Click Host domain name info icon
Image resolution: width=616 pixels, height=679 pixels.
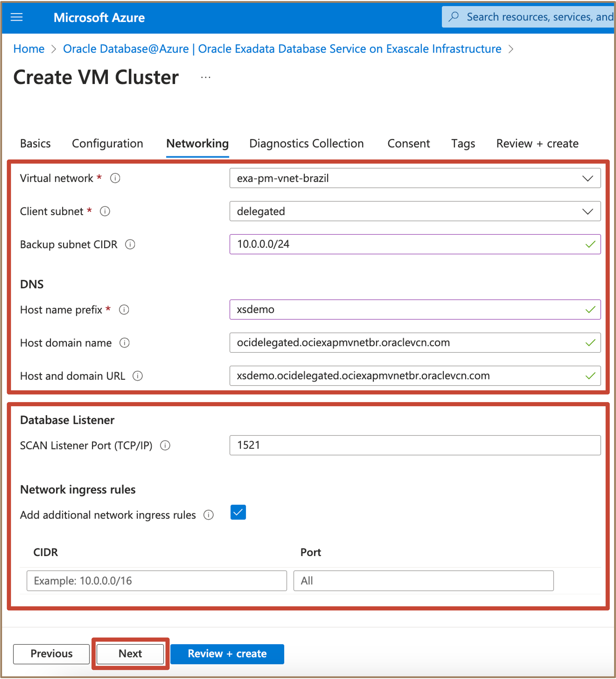point(125,343)
